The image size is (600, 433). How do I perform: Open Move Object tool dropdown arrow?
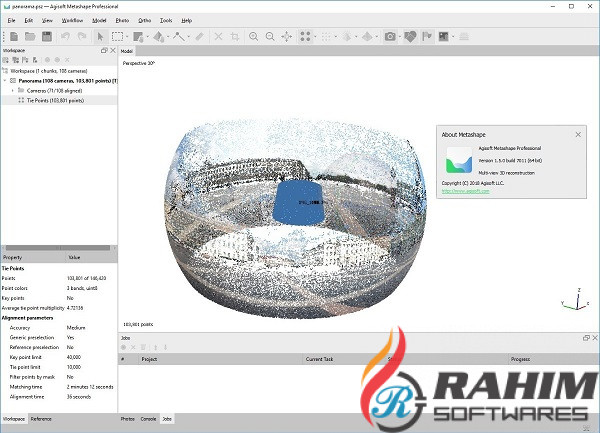(x=168, y=37)
